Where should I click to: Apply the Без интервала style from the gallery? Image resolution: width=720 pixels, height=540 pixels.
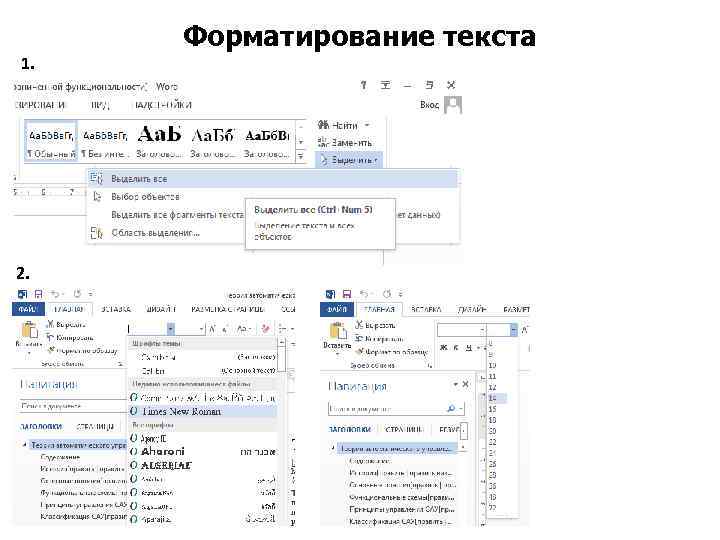[x=104, y=141]
